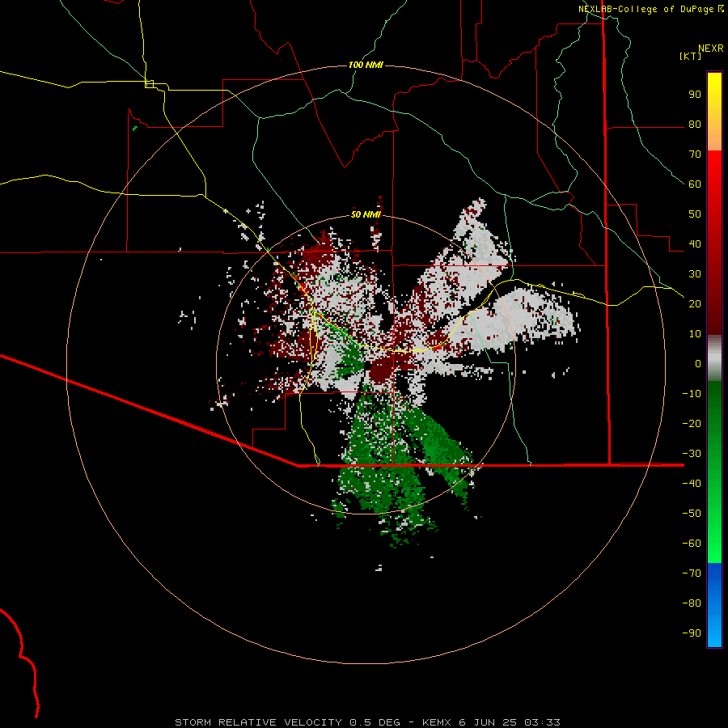The image size is (728, 728).
Task: Click the gray zero-velocity segment of the color bar
Action: [x=714, y=358]
